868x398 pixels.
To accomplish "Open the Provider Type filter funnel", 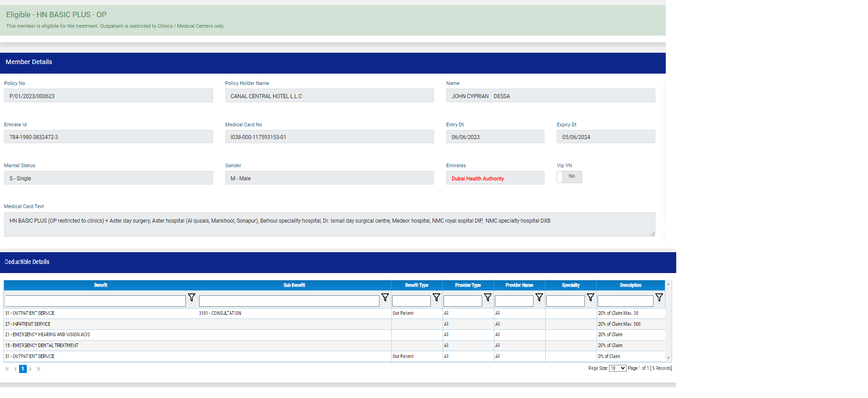I will tap(488, 298).
